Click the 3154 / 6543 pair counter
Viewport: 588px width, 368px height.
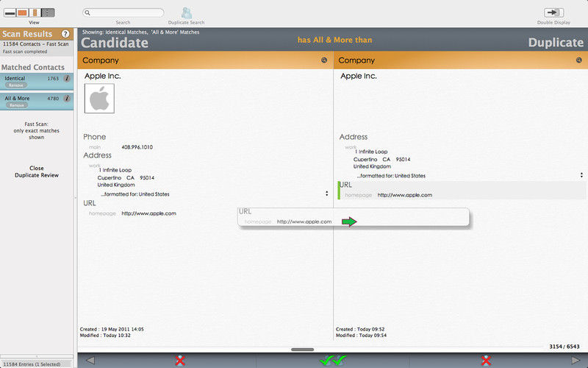(564, 346)
